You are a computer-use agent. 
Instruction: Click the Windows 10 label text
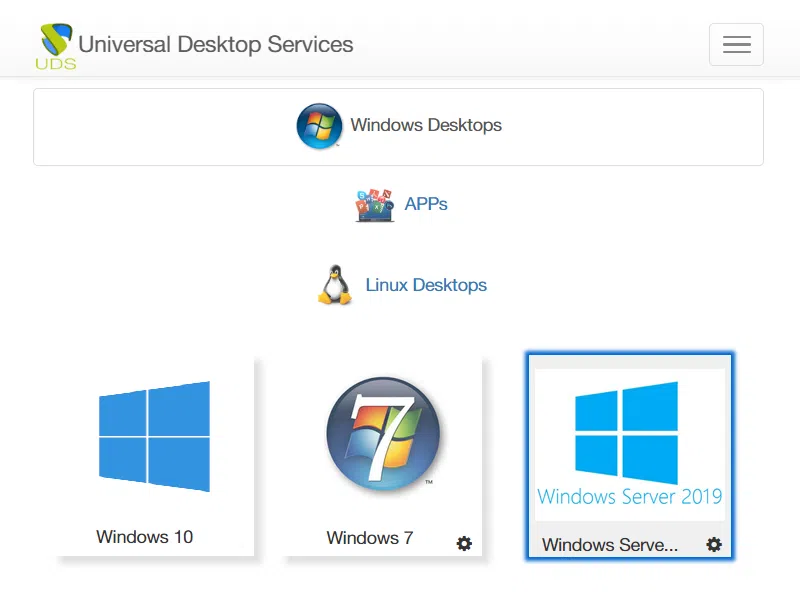(145, 537)
